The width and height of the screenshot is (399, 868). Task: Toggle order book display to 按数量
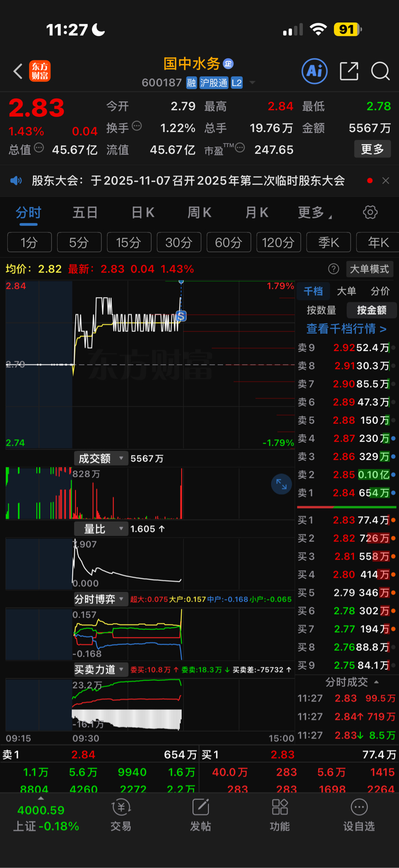tap(322, 310)
